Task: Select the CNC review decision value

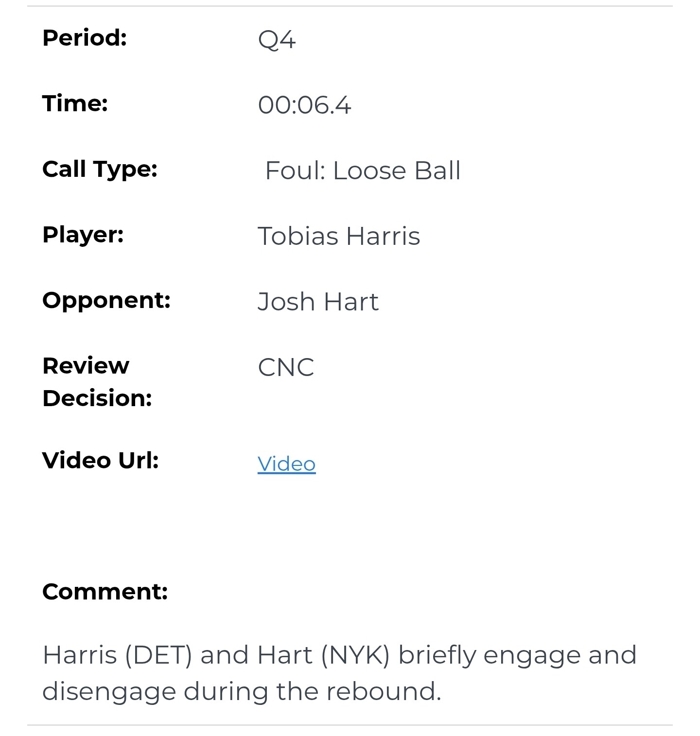Action: pos(286,367)
